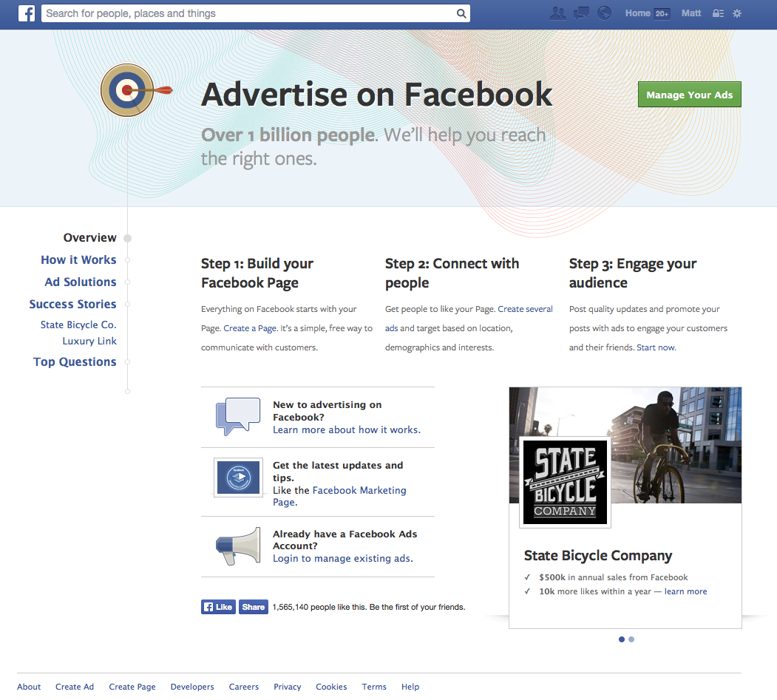This screenshot has height=700, width=777.
Task: Click the State Bicycle Company heading
Action: (x=598, y=556)
